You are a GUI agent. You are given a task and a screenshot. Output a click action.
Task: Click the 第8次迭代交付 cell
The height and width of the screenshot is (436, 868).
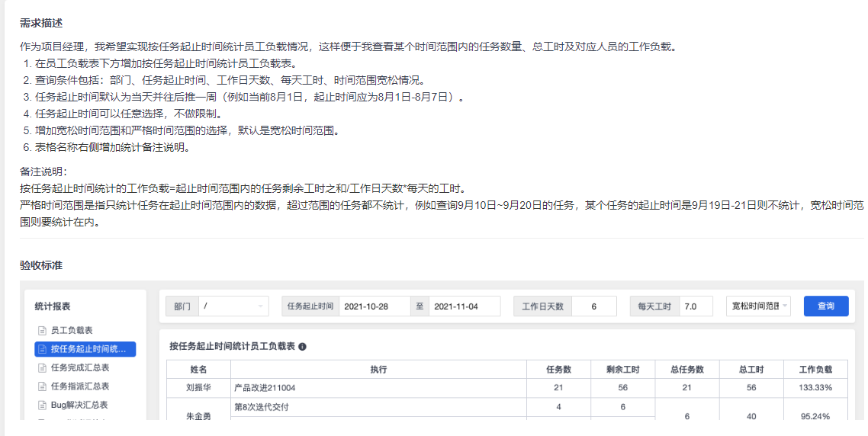click(378, 407)
